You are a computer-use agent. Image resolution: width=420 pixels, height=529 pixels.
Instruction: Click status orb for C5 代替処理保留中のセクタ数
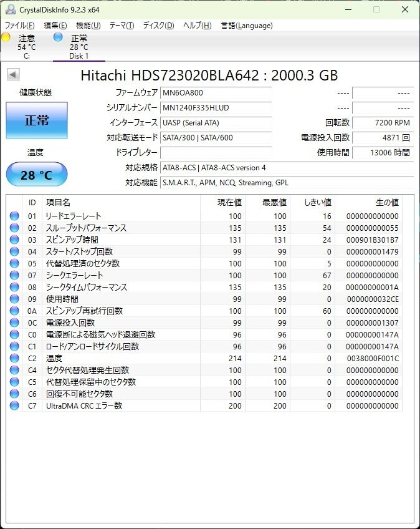coord(14,382)
